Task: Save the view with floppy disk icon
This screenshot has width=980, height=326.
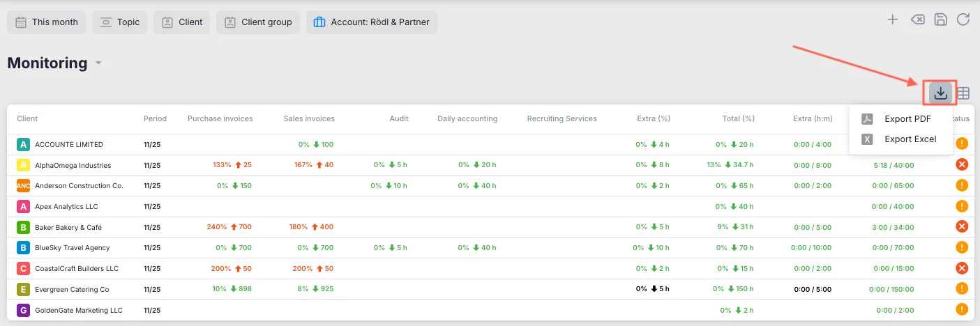Action: coord(941,20)
